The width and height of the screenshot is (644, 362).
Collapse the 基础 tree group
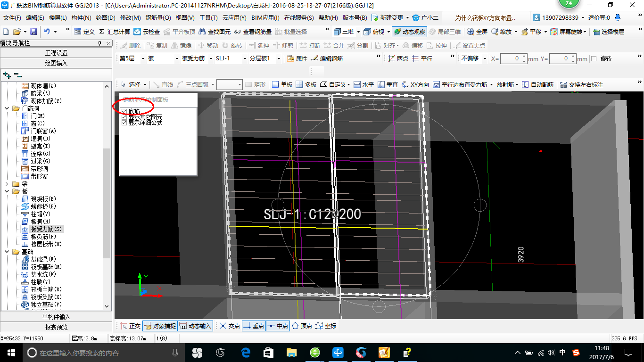click(6, 252)
